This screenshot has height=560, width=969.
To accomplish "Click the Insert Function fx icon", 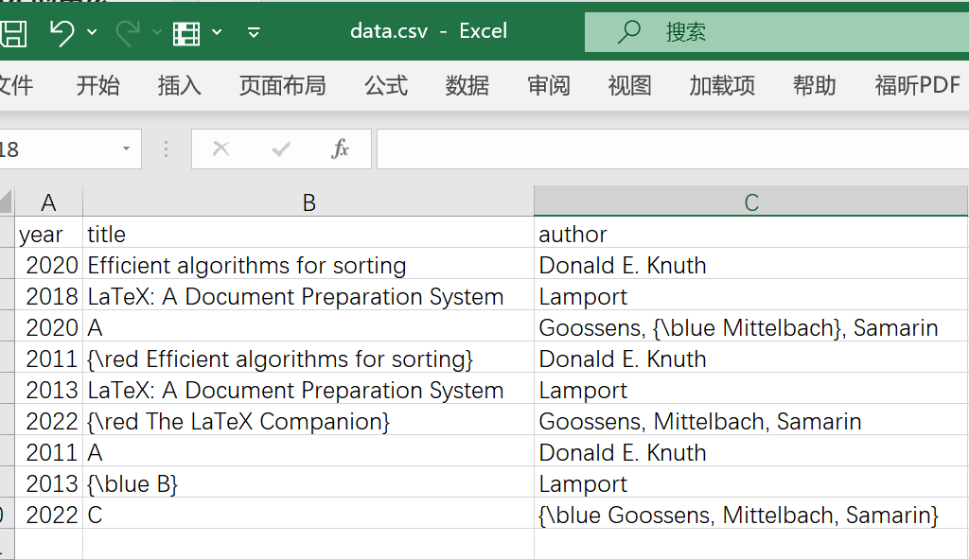I will tap(340, 149).
